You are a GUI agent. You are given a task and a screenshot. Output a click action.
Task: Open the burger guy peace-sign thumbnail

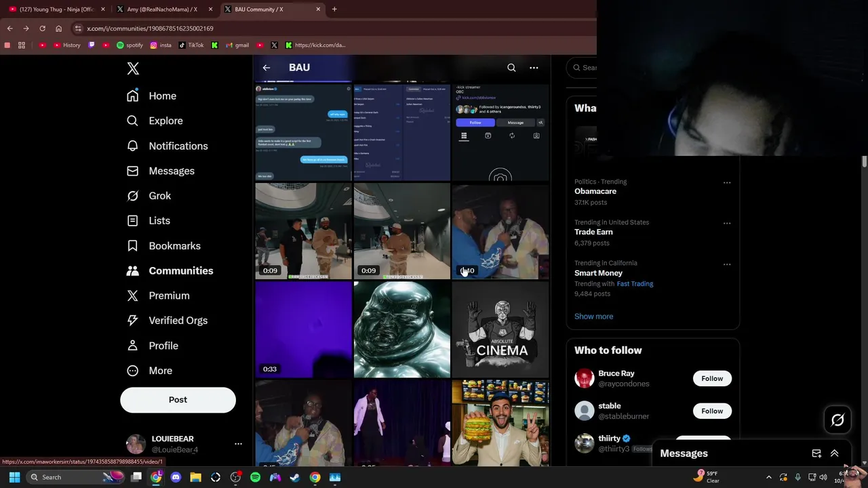[x=500, y=423]
